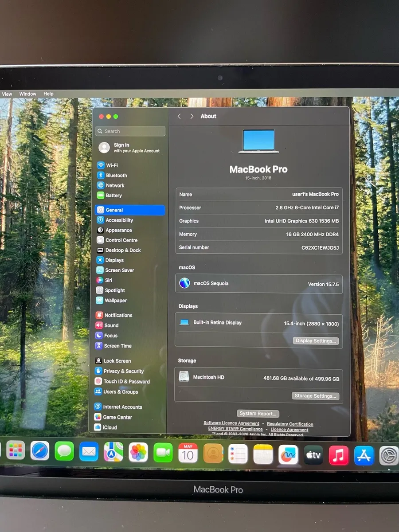The height and width of the screenshot is (532, 399).
Task: Click the Storage Settings button
Action: [316, 396]
